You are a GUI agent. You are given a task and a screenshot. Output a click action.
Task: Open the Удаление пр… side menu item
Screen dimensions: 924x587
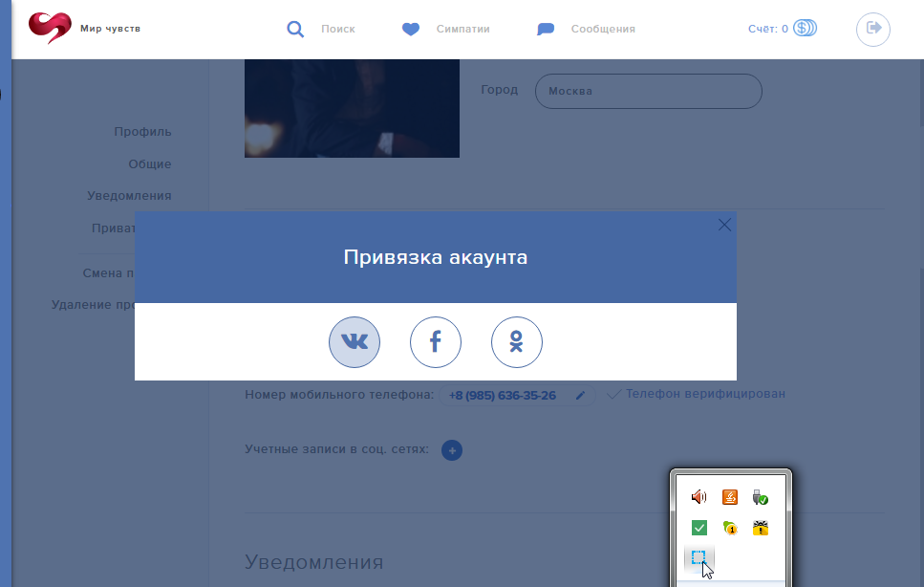[x=93, y=305]
